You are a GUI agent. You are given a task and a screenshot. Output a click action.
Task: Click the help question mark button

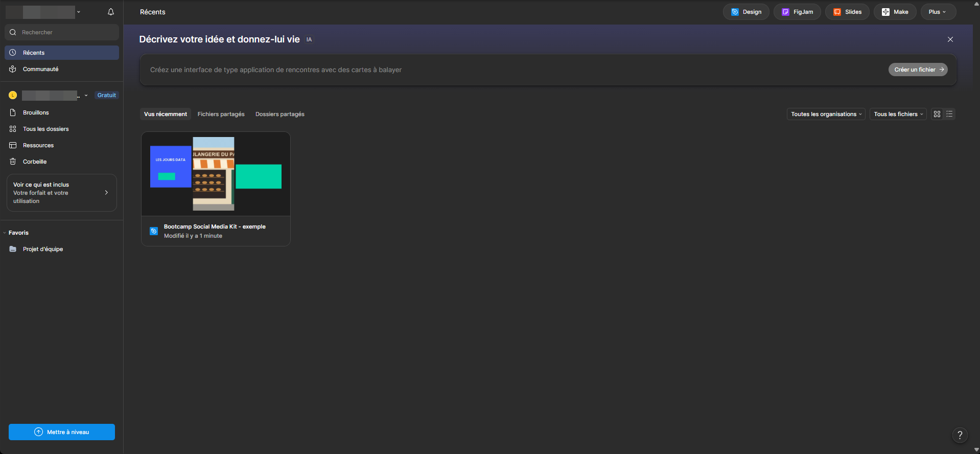coord(960,435)
